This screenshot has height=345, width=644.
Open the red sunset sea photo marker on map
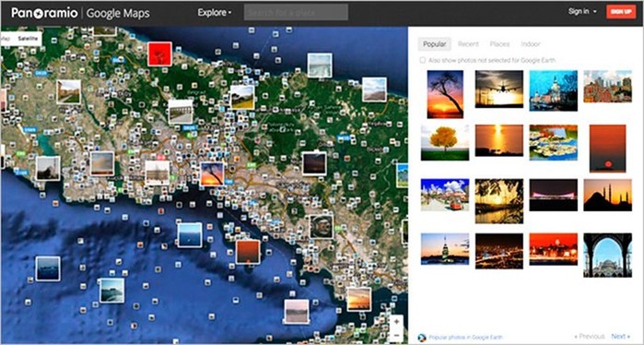[x=248, y=252]
